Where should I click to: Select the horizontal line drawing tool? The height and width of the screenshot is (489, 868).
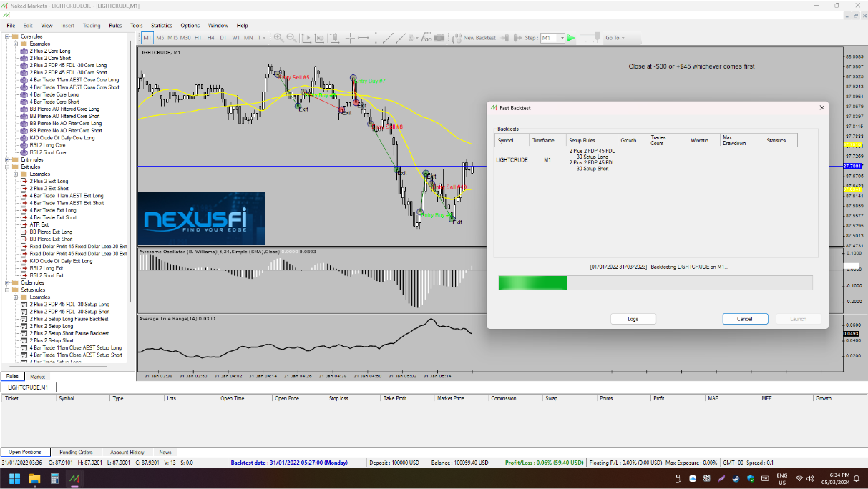(x=363, y=37)
